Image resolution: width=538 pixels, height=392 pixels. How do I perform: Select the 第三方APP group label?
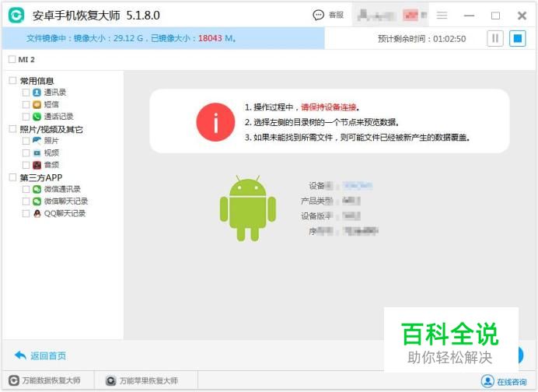click(x=41, y=177)
